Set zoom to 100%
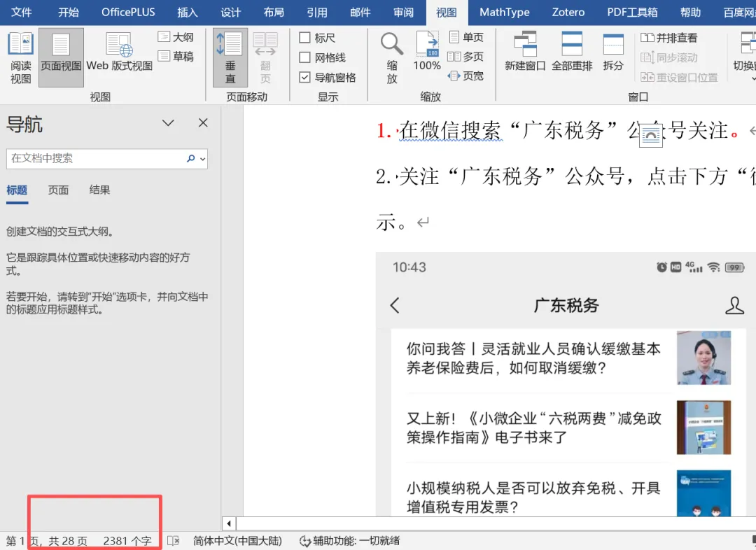 [427, 51]
